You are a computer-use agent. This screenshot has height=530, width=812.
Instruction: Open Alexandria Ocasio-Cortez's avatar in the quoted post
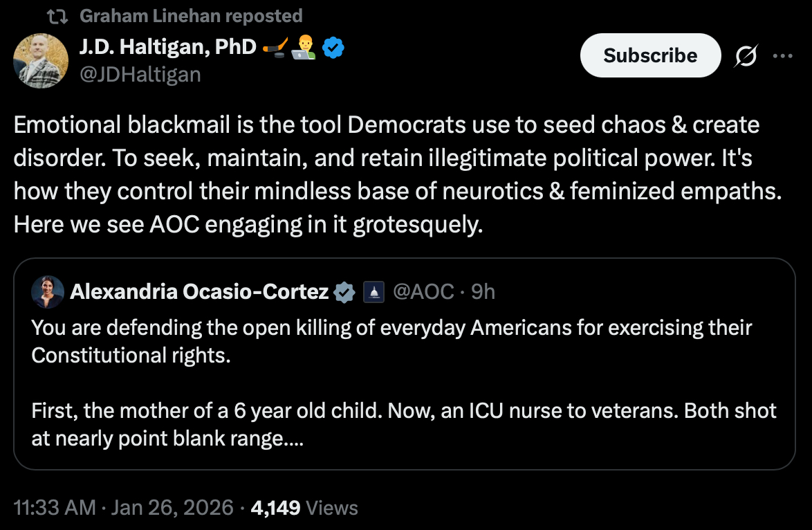click(x=48, y=293)
